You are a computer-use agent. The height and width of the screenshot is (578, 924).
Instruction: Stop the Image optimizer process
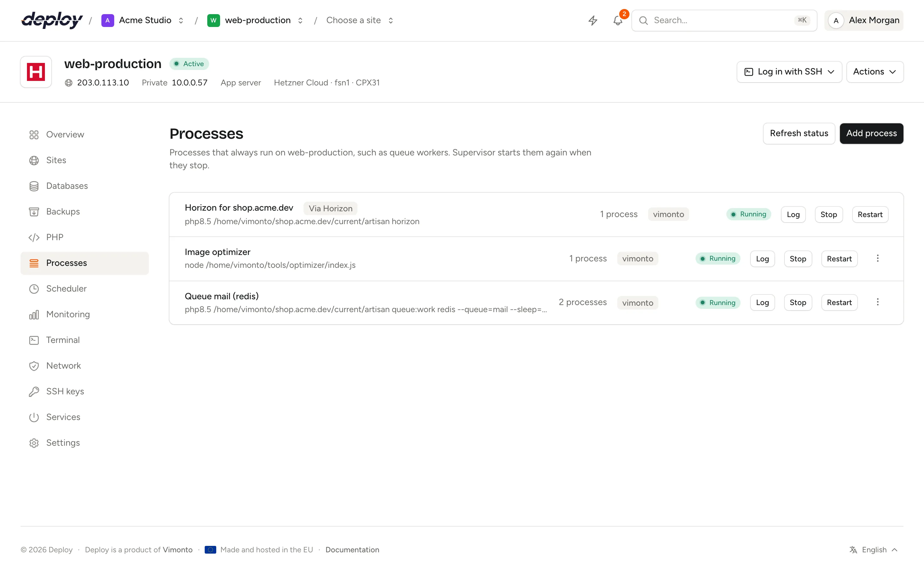[798, 259]
